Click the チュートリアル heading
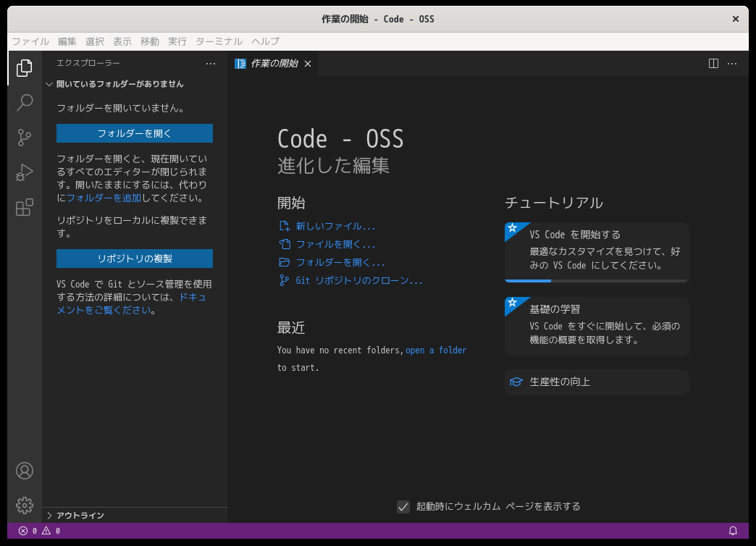This screenshot has width=756, height=546. tap(553, 203)
